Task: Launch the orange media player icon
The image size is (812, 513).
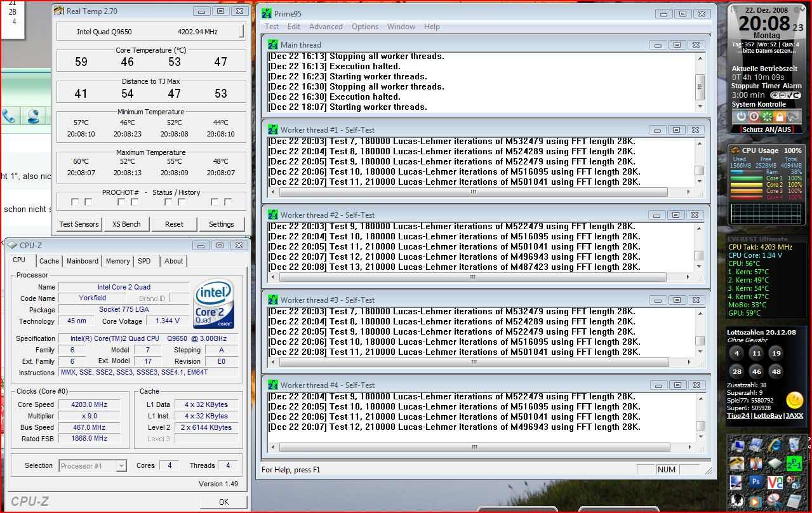Action: coord(756,502)
